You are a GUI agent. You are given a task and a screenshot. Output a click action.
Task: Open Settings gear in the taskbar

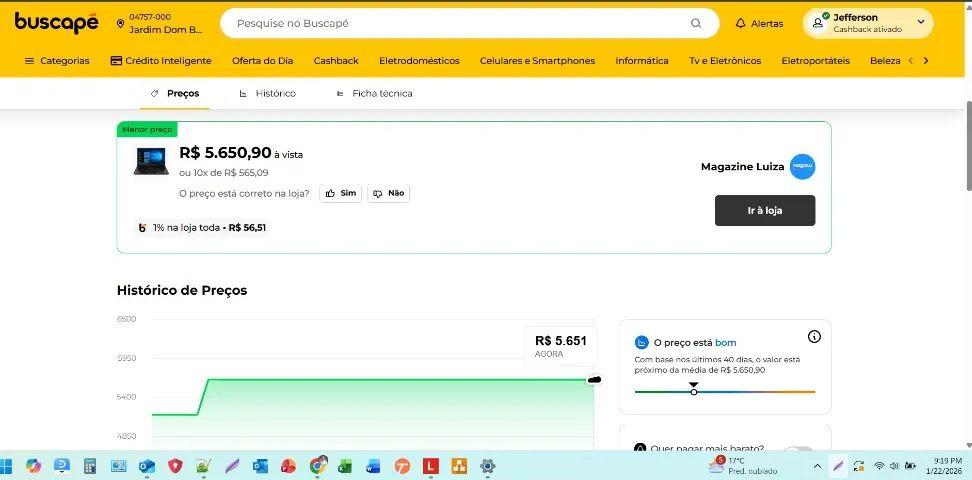pos(487,466)
